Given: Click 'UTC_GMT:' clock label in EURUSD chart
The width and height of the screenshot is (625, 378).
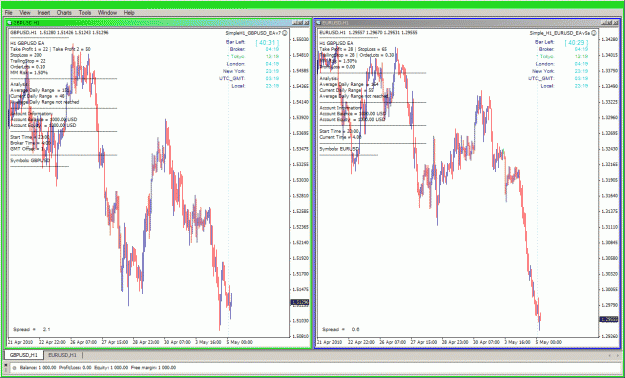Looking at the screenshot, I should coord(541,79).
